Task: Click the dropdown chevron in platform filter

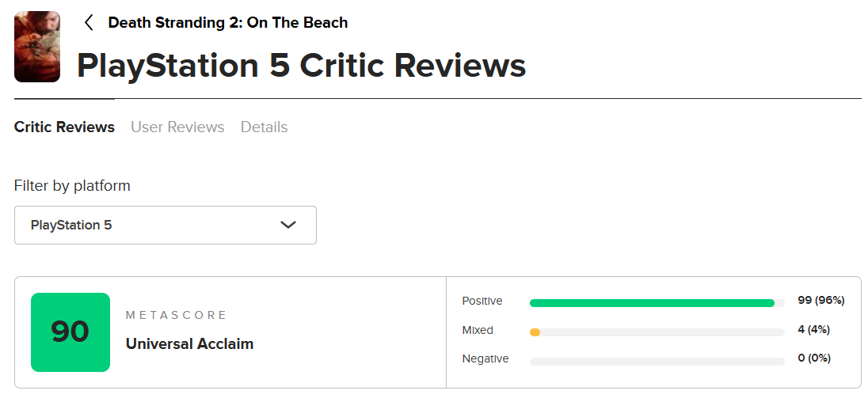Action: pos(288,225)
